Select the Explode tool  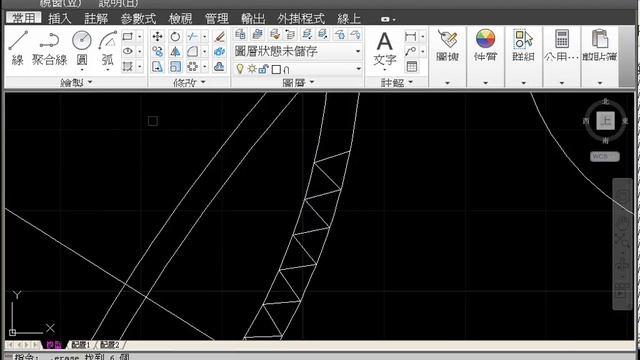coord(219,51)
